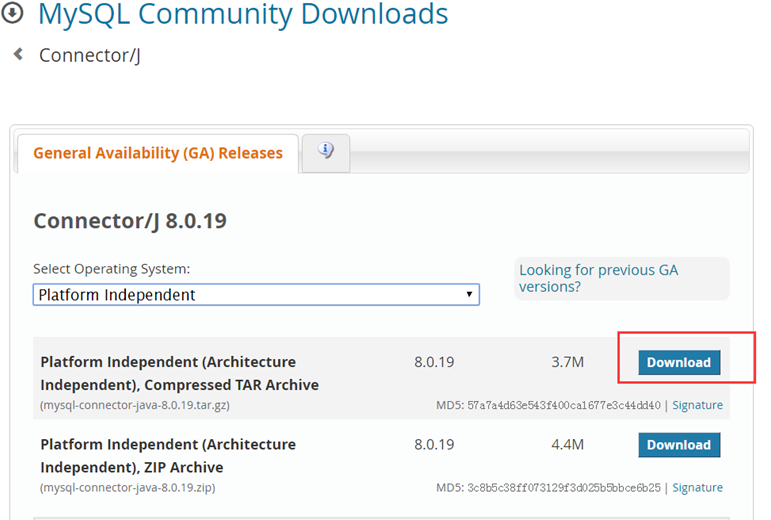Click the back chevron next to Connector/J

(x=18, y=54)
